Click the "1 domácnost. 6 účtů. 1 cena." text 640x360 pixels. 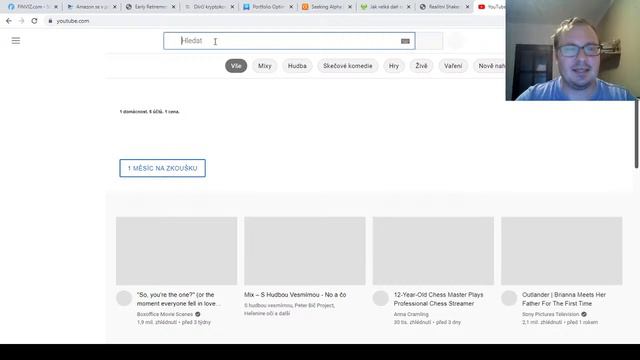tap(149, 111)
